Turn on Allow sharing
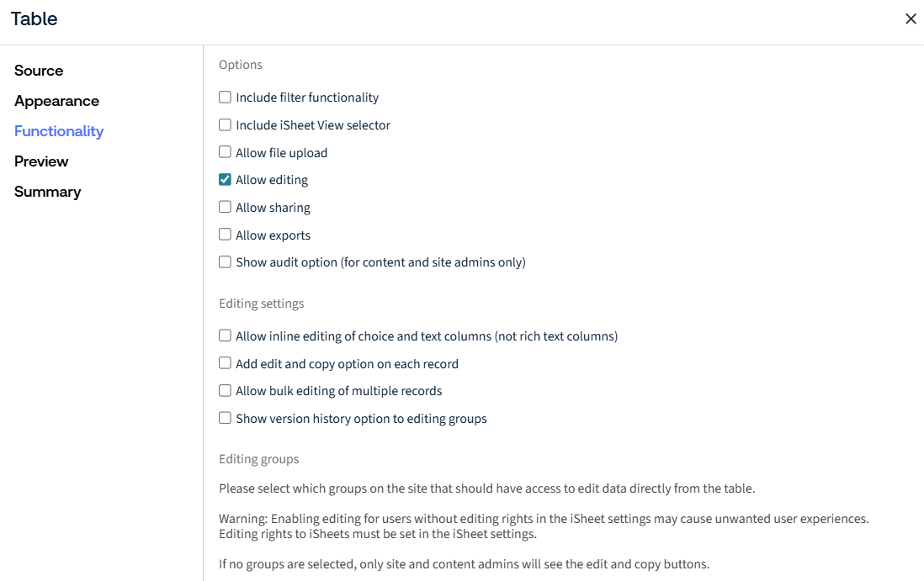Viewport: 924px width, 581px height. point(225,207)
